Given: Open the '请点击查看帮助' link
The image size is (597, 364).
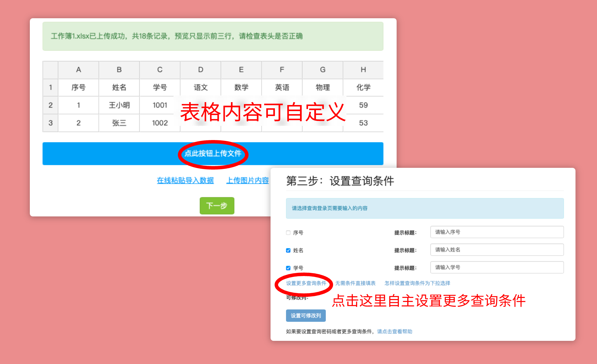Looking at the screenshot, I should tap(395, 332).
